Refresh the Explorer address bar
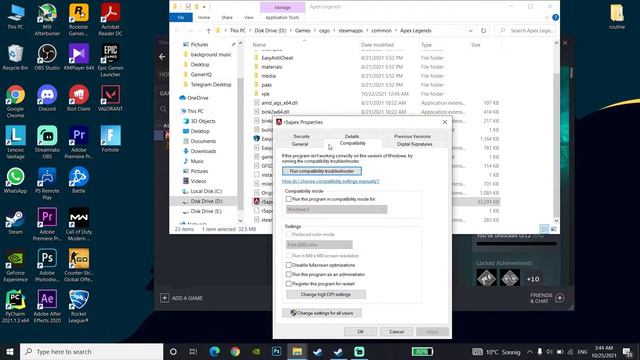The image size is (640, 360). (483, 31)
